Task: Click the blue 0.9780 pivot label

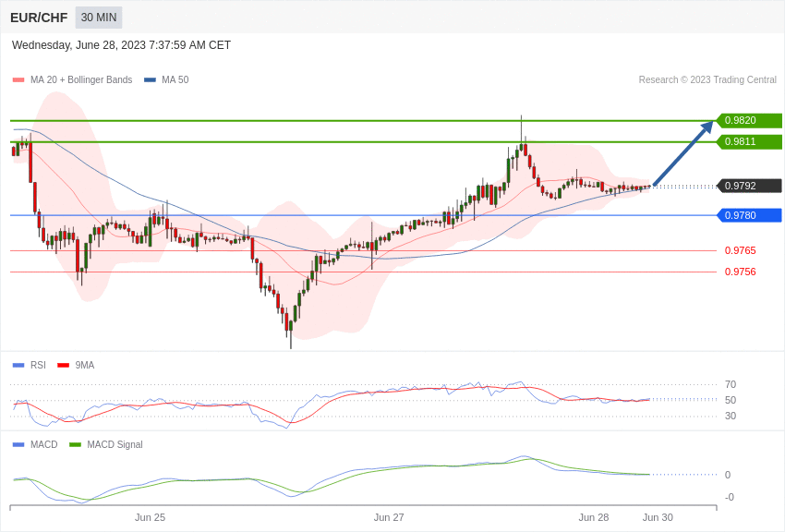Action: pyautogui.click(x=750, y=215)
